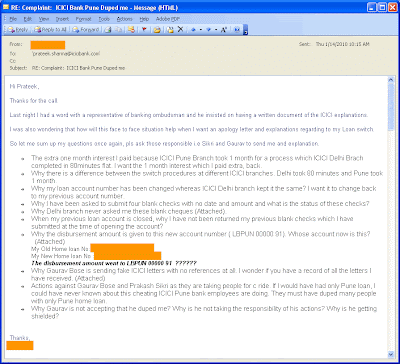The width and height of the screenshot is (400, 364).
Task: Click the bold 'disbursement amount went to' line
Action: point(114,263)
